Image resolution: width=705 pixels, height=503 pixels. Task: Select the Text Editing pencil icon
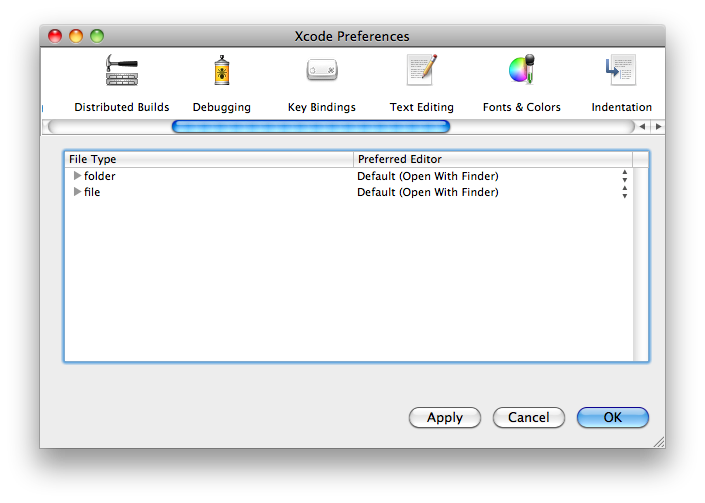click(x=421, y=71)
